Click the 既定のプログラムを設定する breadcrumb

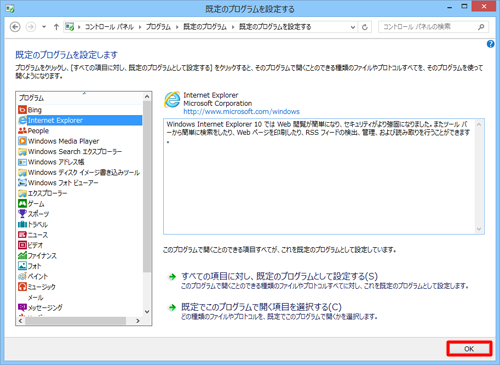click(x=275, y=27)
